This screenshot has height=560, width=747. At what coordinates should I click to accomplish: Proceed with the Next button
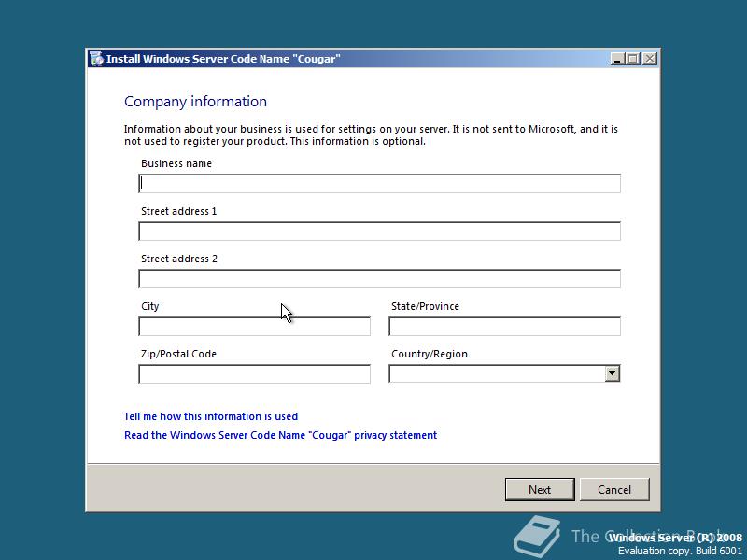pos(540,489)
